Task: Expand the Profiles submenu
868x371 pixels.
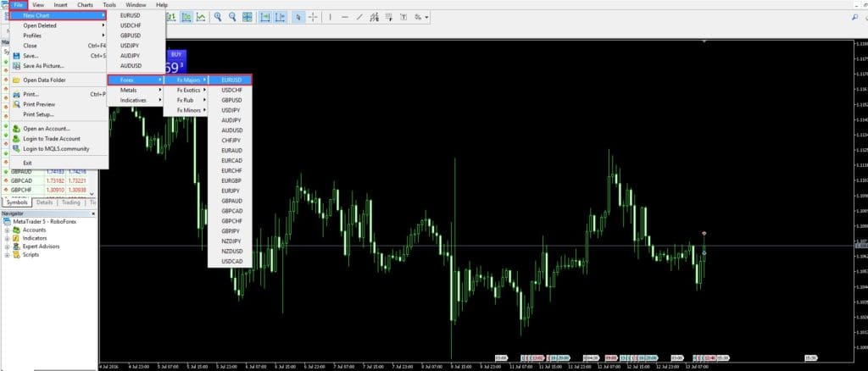Action: pos(58,36)
